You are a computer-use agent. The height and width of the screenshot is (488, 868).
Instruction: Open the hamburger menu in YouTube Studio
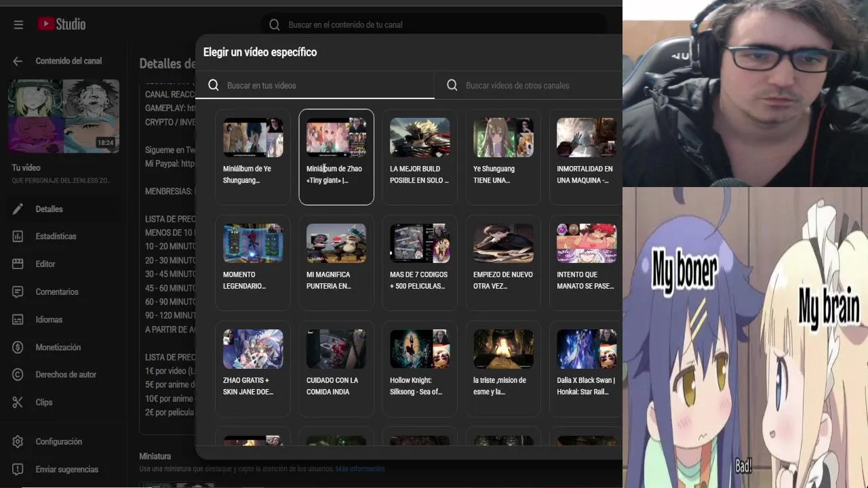[18, 24]
